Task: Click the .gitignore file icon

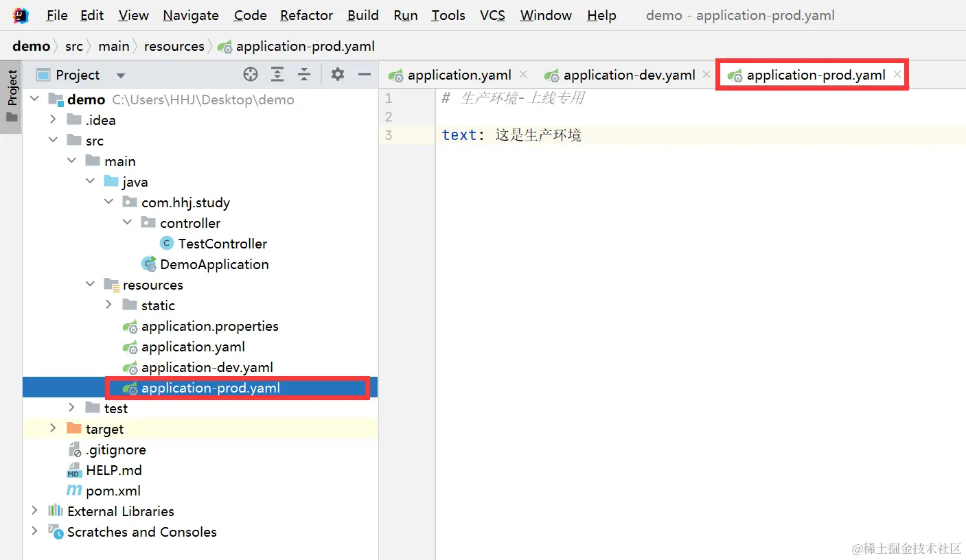Action: pos(74,450)
